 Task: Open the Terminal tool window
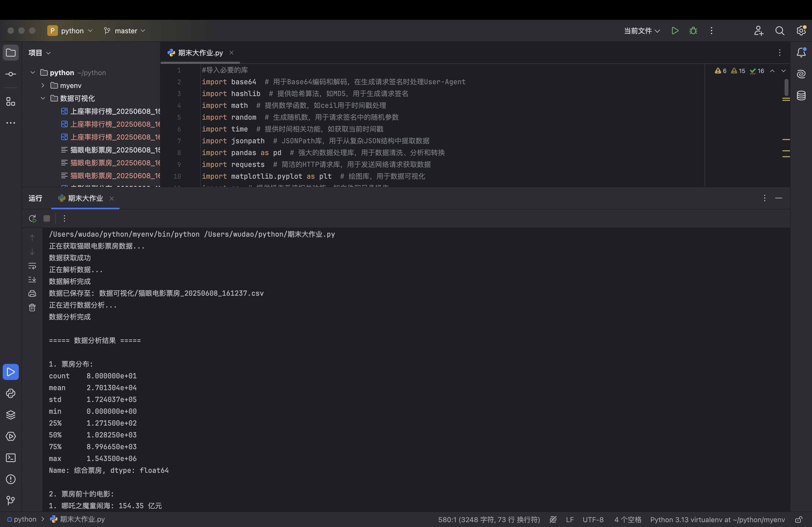(x=10, y=458)
